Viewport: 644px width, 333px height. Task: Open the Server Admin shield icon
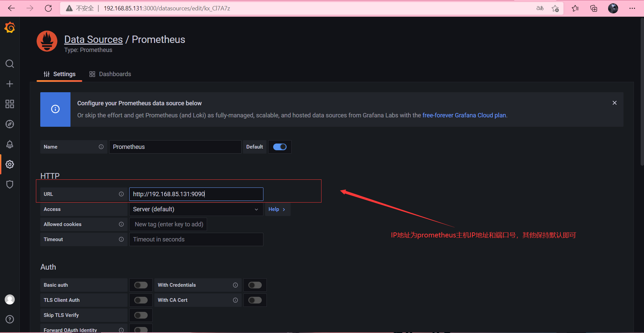[x=10, y=184]
